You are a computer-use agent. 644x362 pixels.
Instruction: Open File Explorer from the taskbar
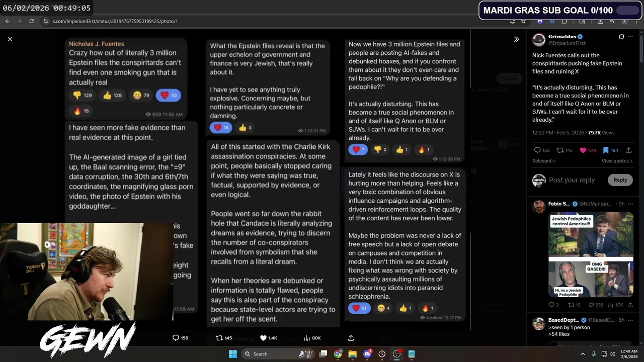352,354
